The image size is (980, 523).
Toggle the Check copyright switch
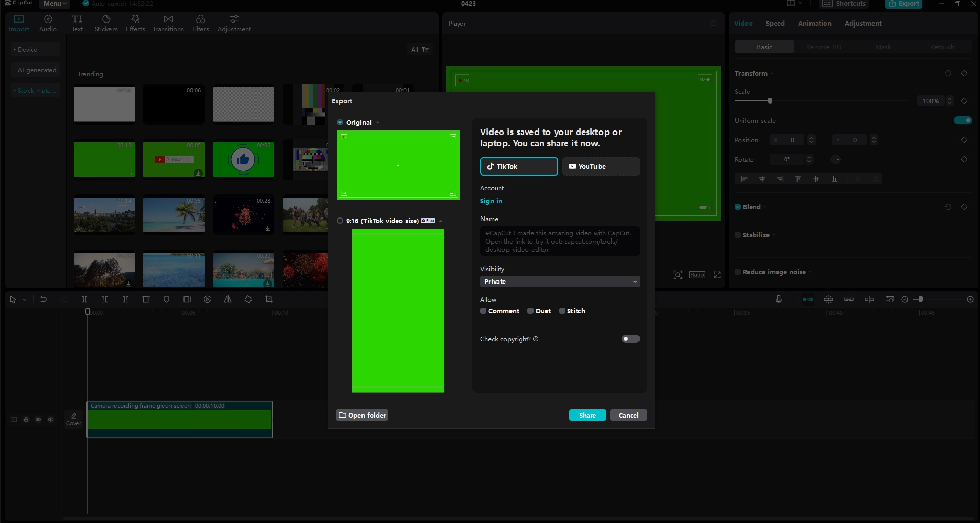(630, 339)
